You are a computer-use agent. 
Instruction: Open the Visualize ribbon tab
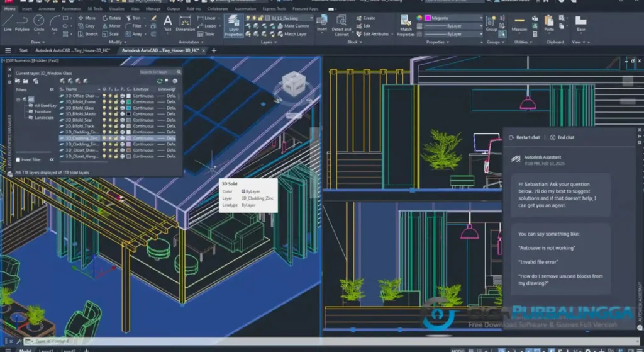tap(116, 9)
